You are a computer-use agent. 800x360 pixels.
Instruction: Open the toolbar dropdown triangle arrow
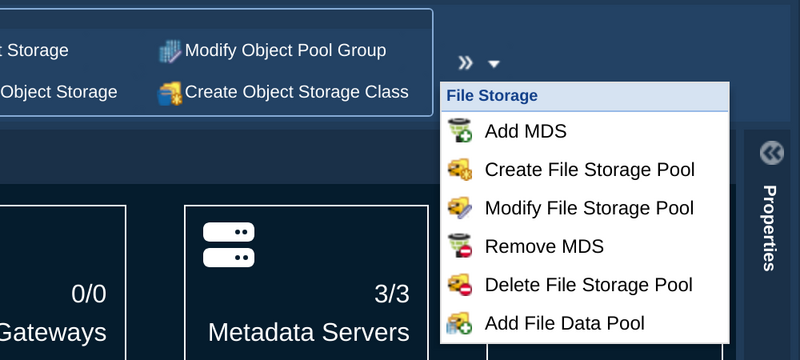tap(493, 64)
